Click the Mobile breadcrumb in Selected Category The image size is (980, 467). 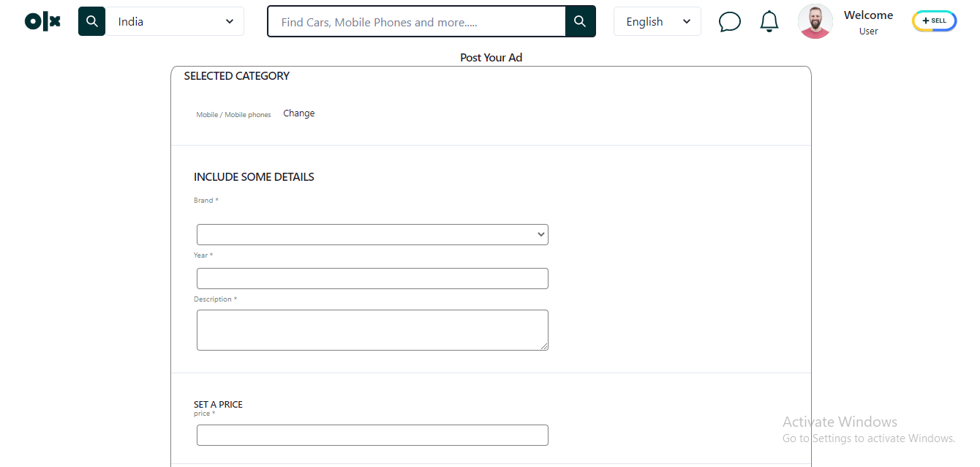pyautogui.click(x=206, y=114)
